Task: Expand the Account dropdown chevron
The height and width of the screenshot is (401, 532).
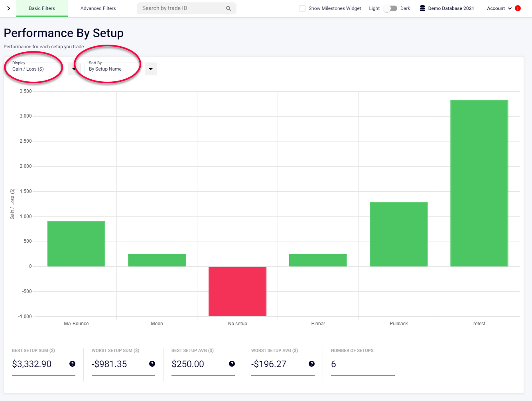Action: (509, 8)
